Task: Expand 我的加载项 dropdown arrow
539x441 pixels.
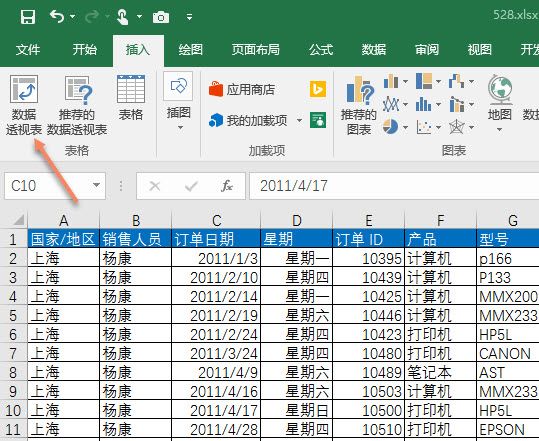Action: 299,120
